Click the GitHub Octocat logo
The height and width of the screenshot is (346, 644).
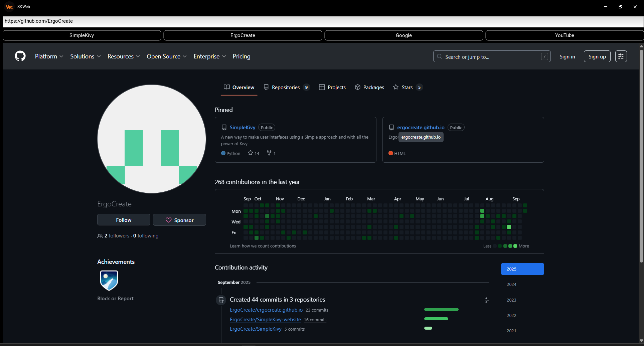(20, 56)
